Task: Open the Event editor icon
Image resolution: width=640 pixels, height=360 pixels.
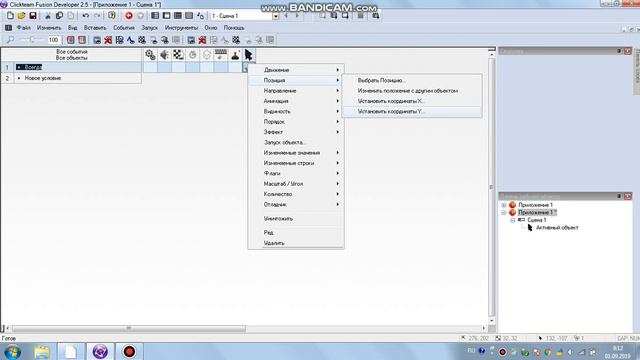Action: 178,16
